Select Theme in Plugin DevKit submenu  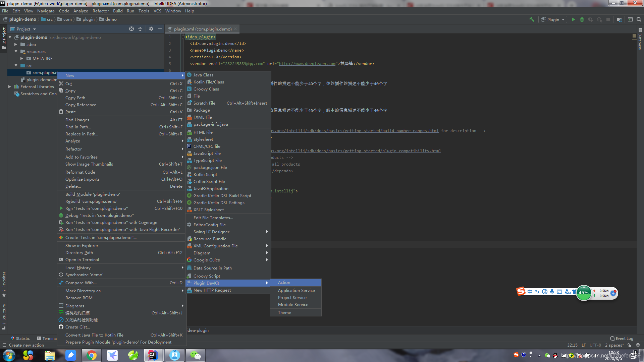pos(296,312)
